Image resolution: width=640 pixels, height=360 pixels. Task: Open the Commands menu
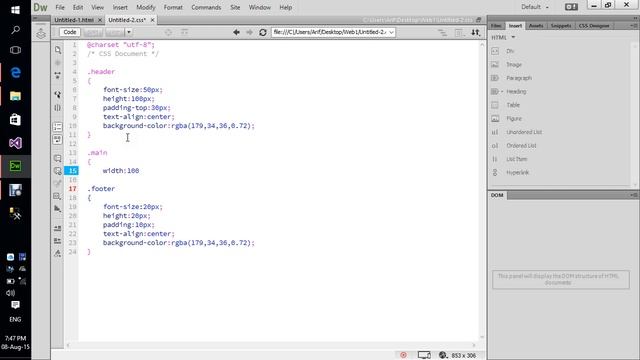(x=206, y=7)
